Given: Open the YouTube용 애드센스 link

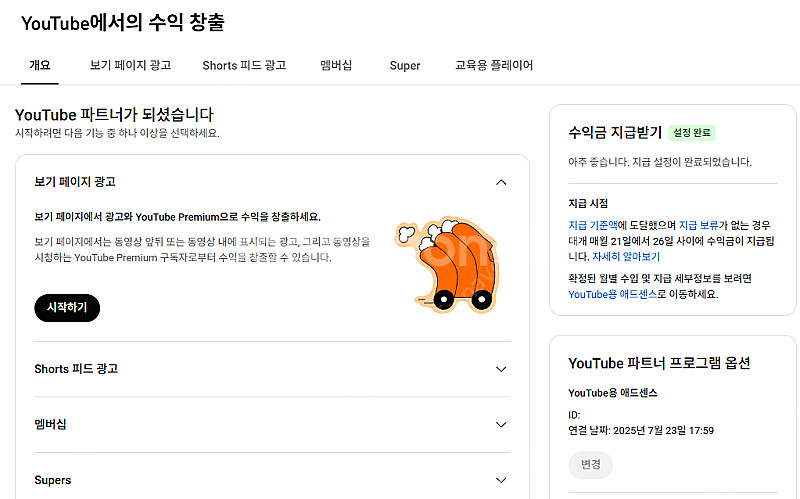Looking at the screenshot, I should (612, 294).
